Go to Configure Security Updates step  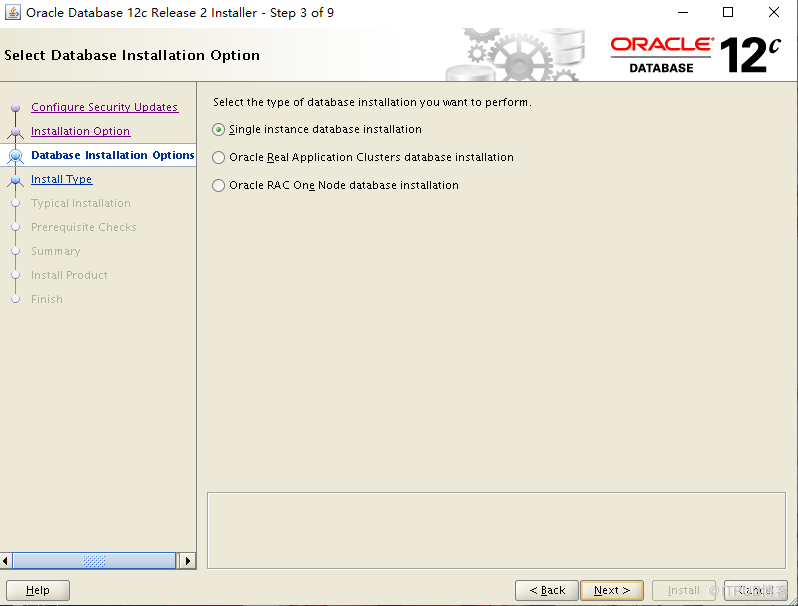tap(104, 107)
